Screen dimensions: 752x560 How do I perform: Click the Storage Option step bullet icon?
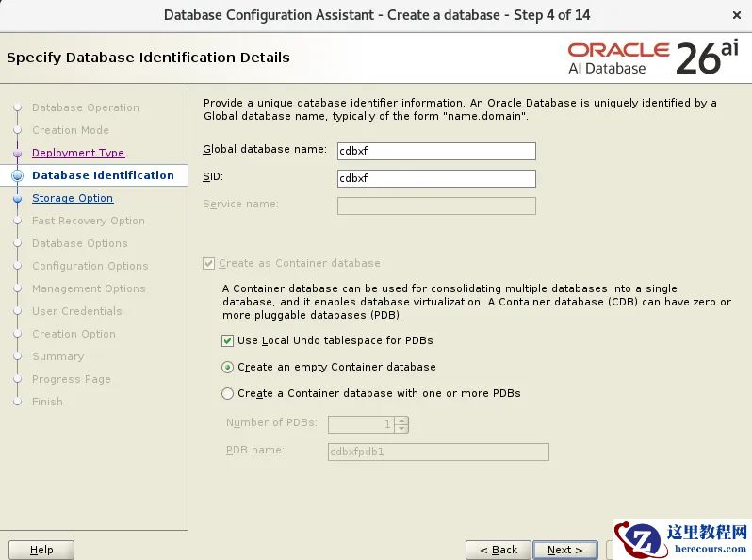[x=17, y=199]
